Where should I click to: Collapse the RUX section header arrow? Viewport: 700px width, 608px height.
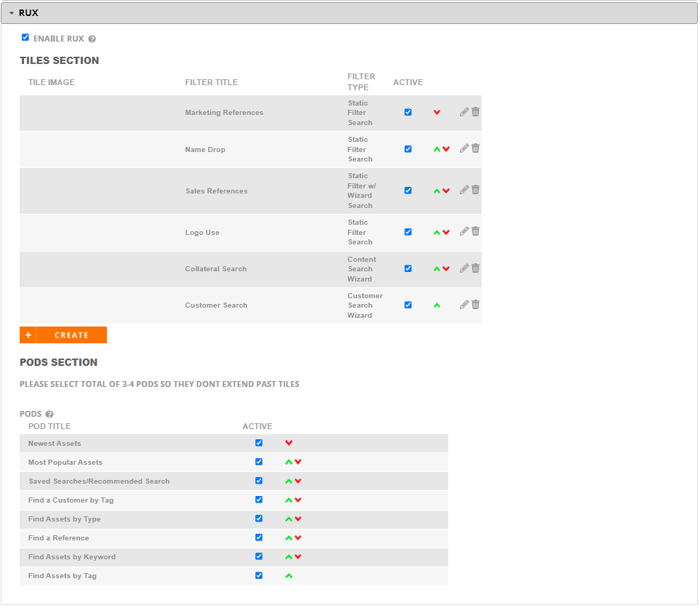point(12,13)
